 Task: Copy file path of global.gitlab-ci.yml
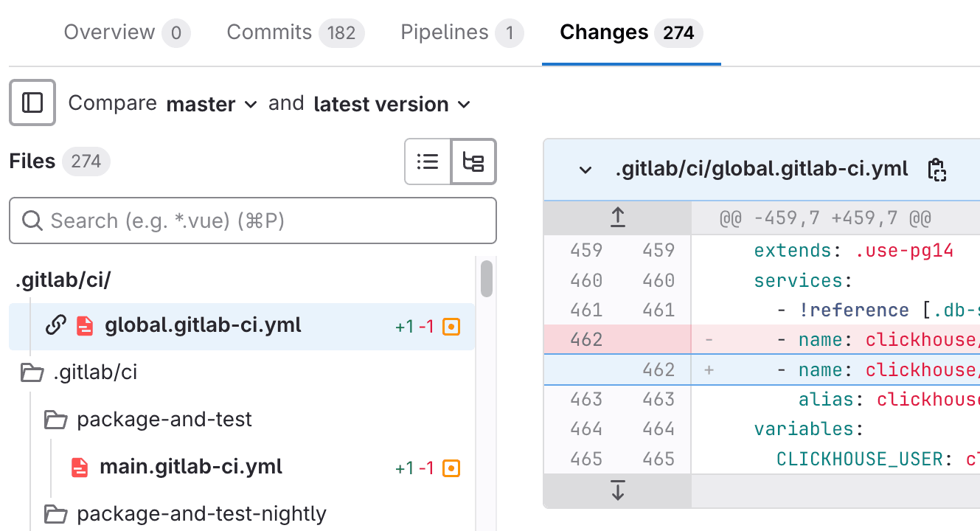(936, 170)
